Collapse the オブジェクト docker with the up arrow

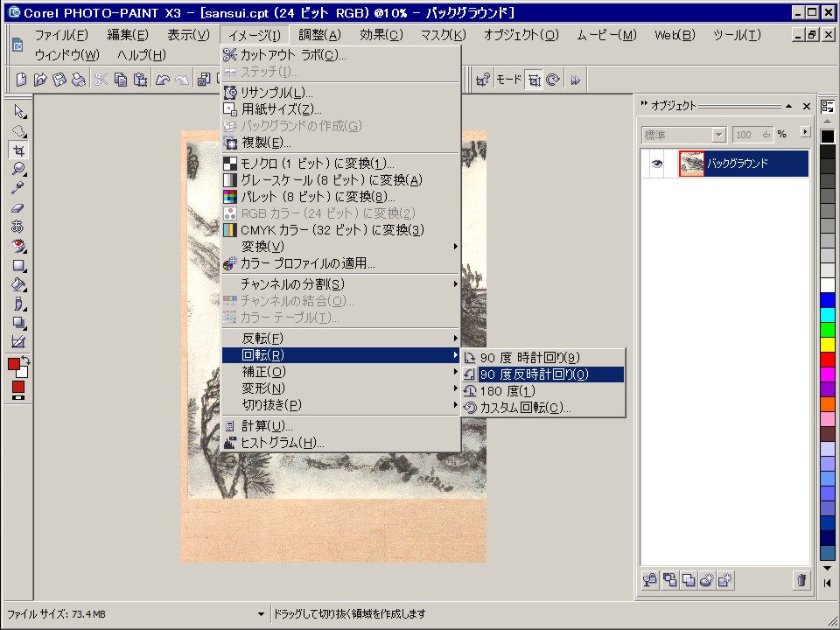pyautogui.click(x=788, y=106)
